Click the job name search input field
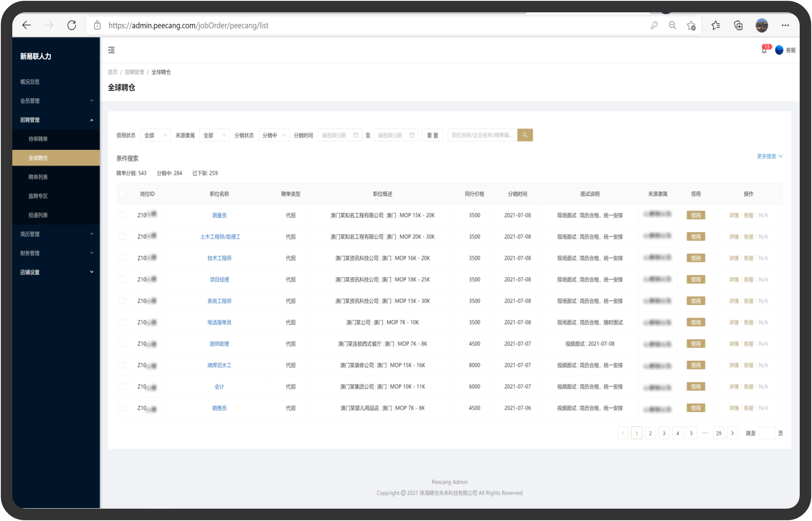Screen dimensions: 812x521 coord(482,135)
